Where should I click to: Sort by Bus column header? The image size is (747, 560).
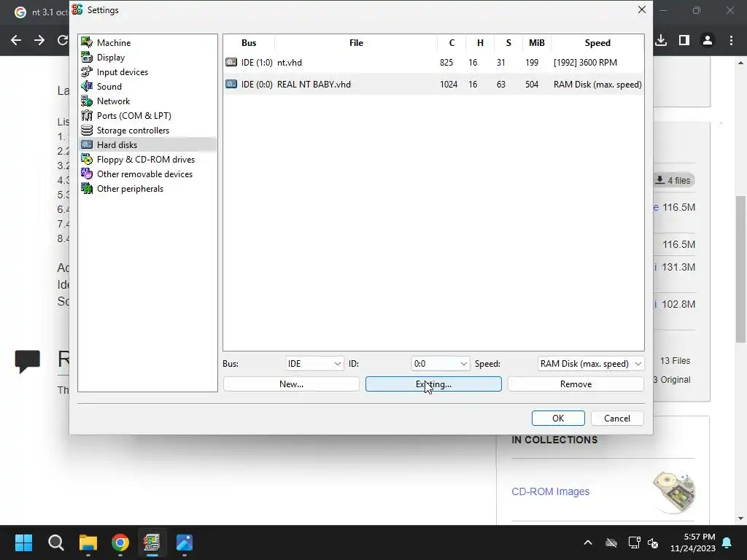click(249, 43)
